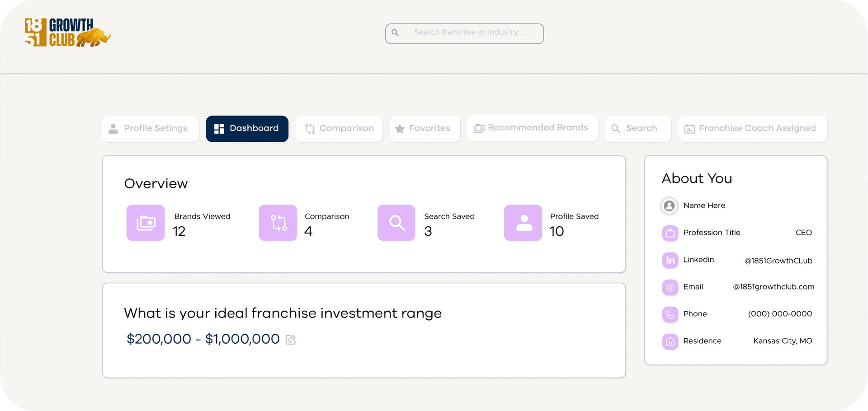Click the Brands Viewed icon in Overview
The height and width of the screenshot is (411, 868).
point(145,223)
